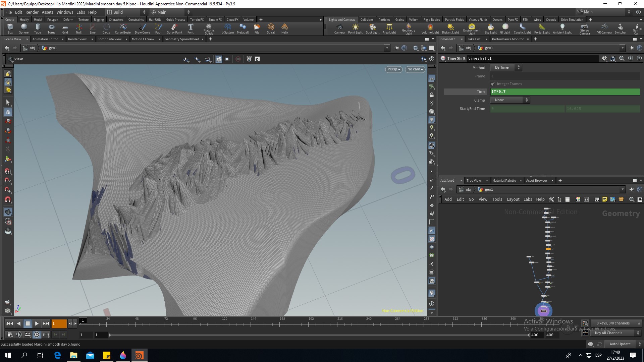Add an L-System object
Viewport: 644px width, 362px height.
228,28
